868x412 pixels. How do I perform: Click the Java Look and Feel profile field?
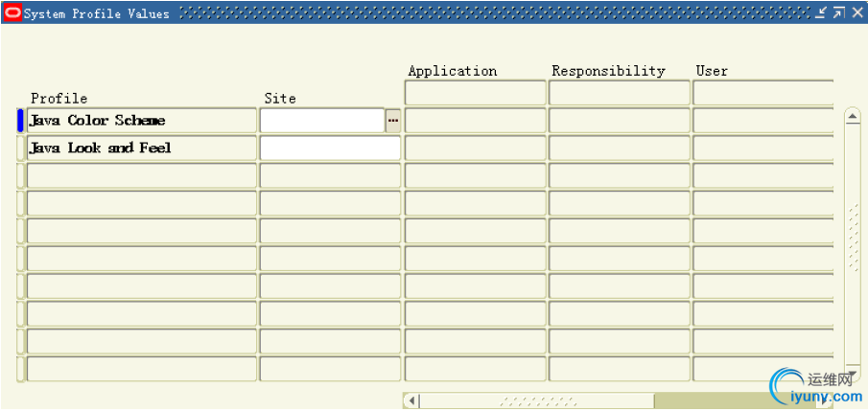(x=141, y=149)
